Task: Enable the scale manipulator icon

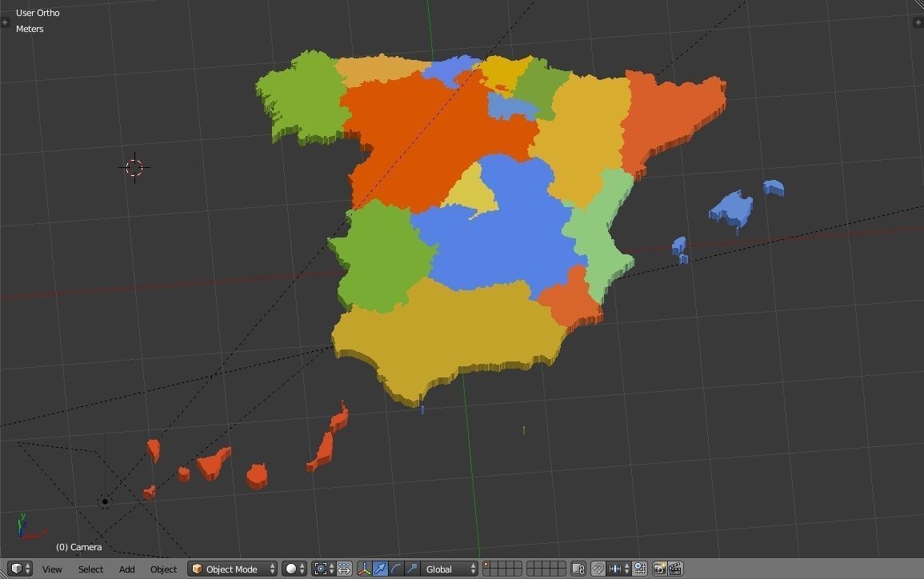Action: (412, 569)
